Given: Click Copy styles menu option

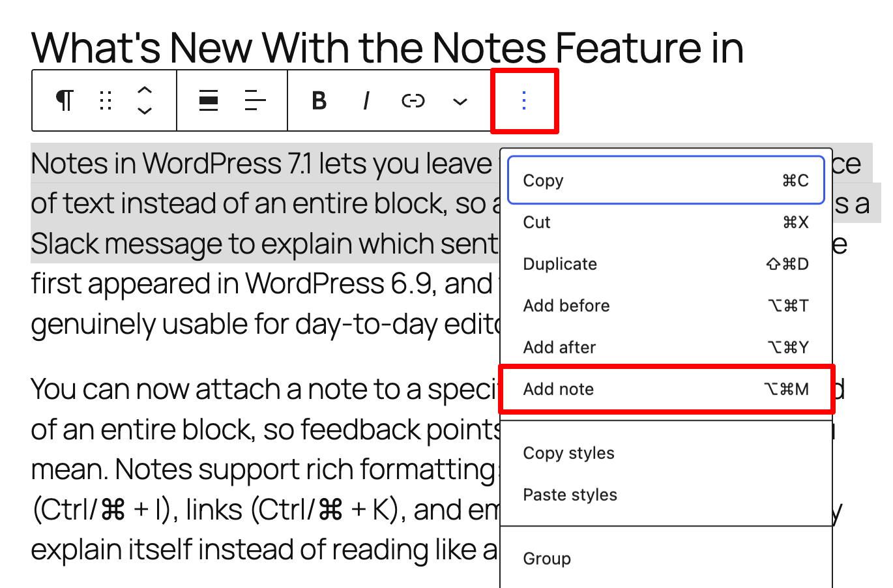Looking at the screenshot, I should click(666, 453).
